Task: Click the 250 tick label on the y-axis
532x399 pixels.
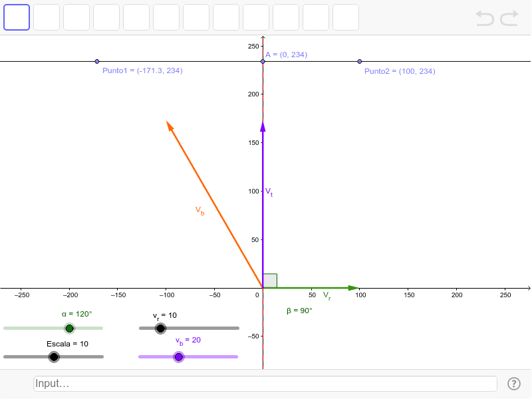Action: 253,47
